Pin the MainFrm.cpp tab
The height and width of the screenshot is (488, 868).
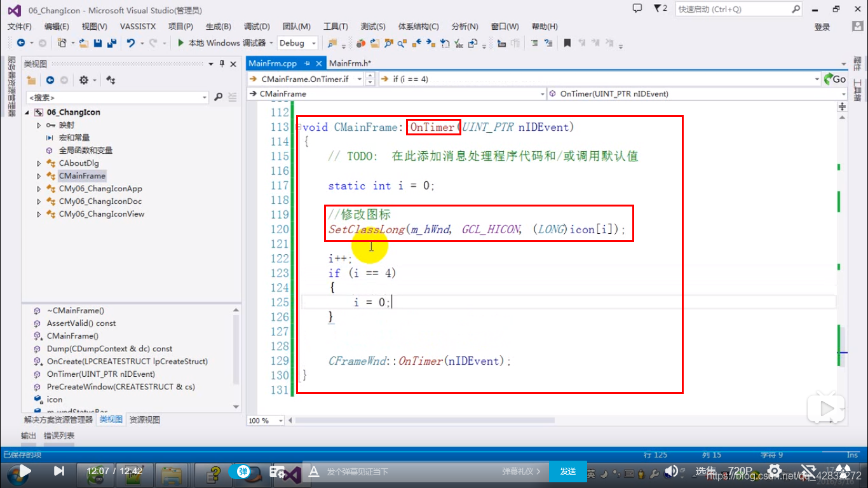click(x=307, y=64)
